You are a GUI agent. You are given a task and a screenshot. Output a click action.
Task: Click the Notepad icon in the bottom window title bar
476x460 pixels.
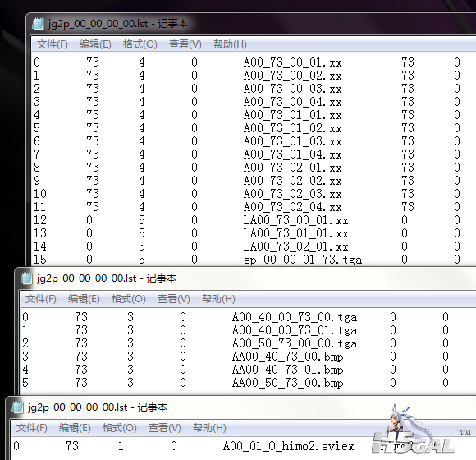(17, 407)
